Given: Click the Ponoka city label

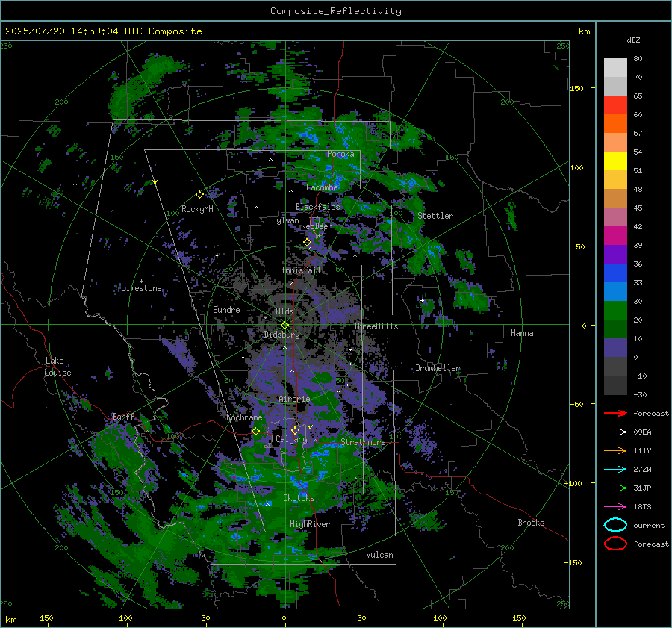Looking at the screenshot, I should tap(340, 154).
